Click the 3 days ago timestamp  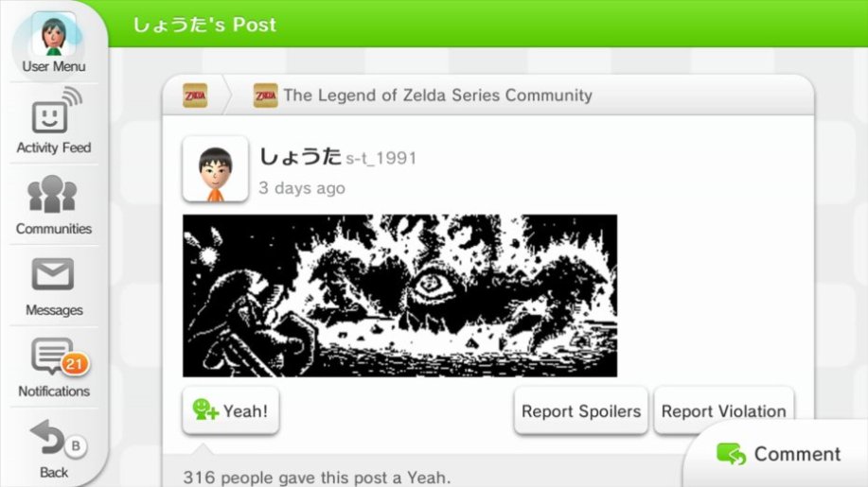click(x=302, y=188)
